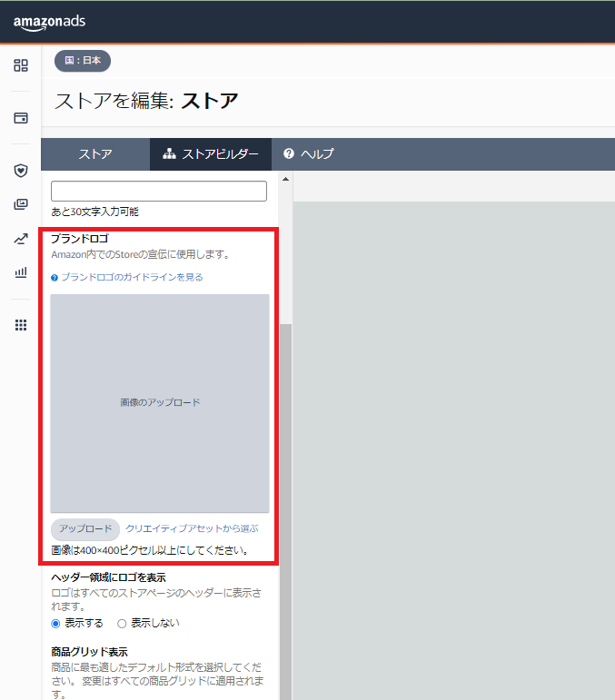Open the dashboard grid icon in sidebar
Viewport: 615px width, 700px height.
click(x=21, y=65)
